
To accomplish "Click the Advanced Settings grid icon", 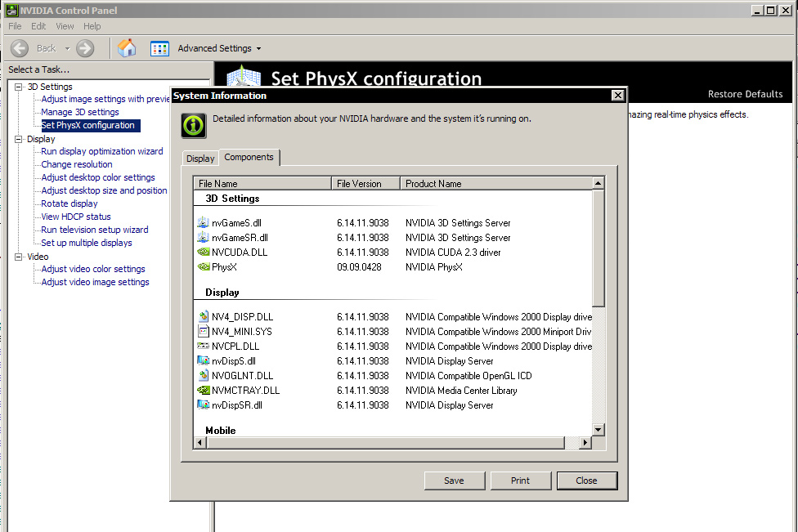I will (x=159, y=48).
